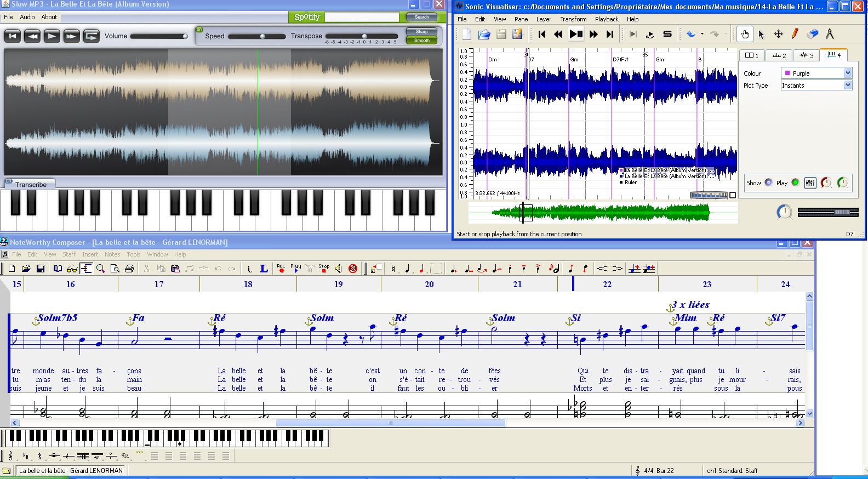Open Audio menu in Slow MP3
Viewport: 868px width, 479px height.
point(27,17)
